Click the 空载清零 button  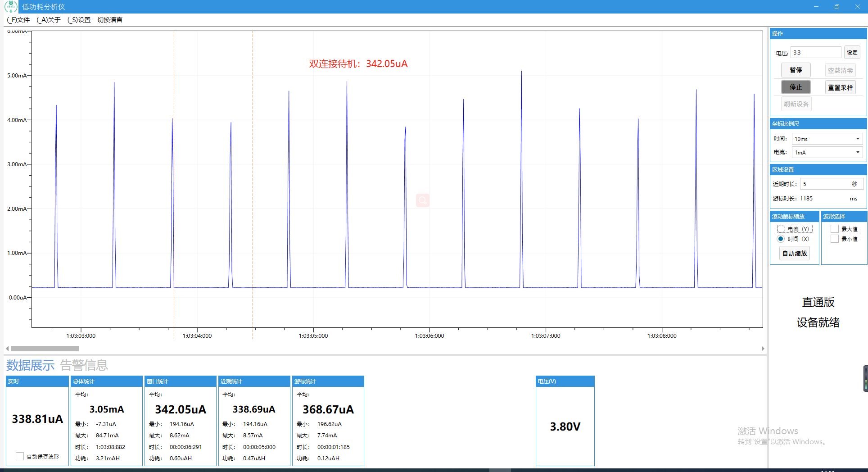click(x=840, y=70)
